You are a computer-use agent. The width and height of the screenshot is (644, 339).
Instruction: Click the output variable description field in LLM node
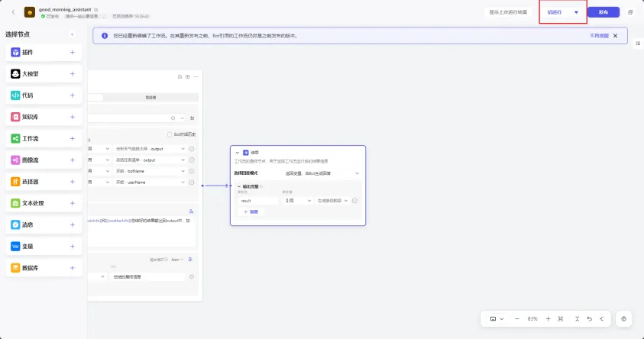147,277
